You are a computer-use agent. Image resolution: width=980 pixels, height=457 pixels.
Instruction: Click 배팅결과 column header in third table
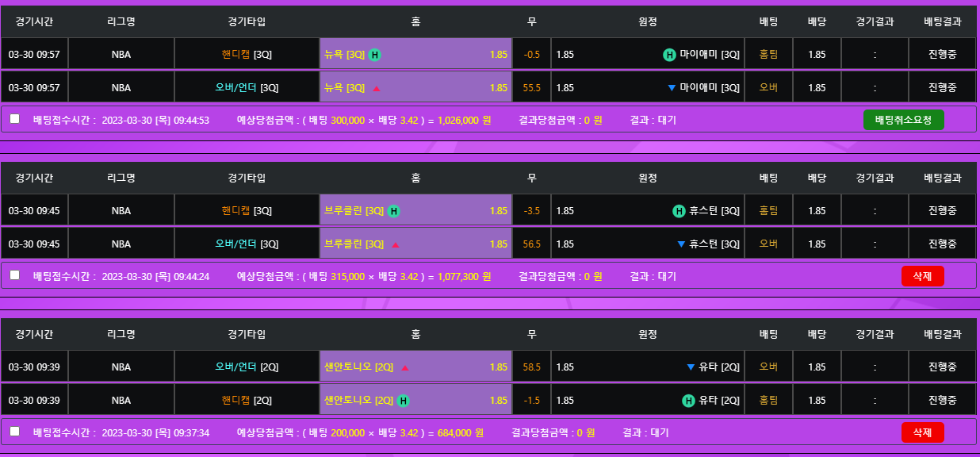click(942, 334)
